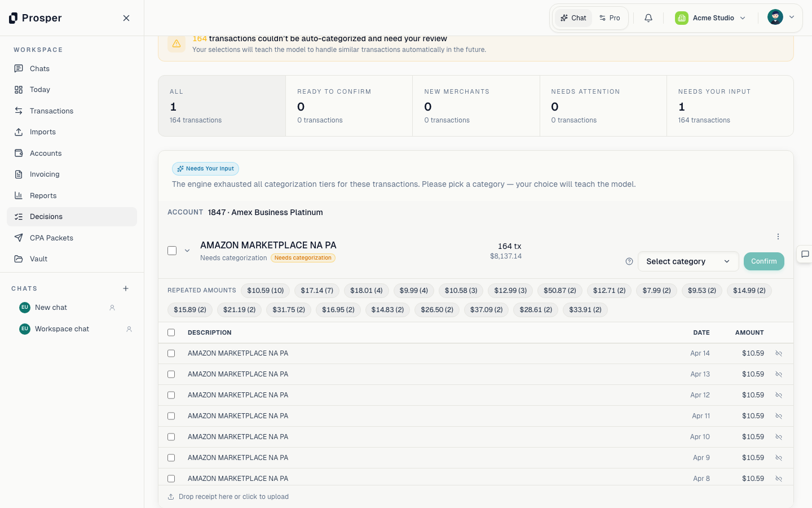Viewport: 812px width, 508px height.
Task: Check the Apr 11 transaction checkbox
Action: [x=171, y=416]
